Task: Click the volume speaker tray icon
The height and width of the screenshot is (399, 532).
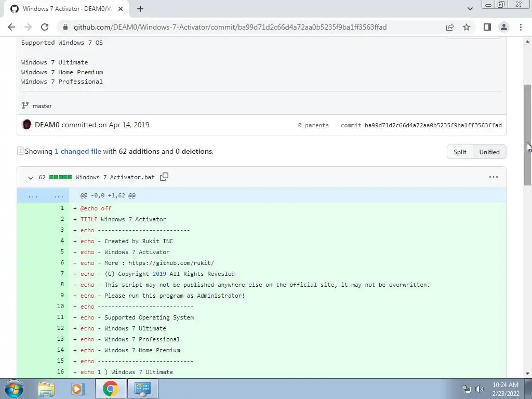Action: (480, 390)
